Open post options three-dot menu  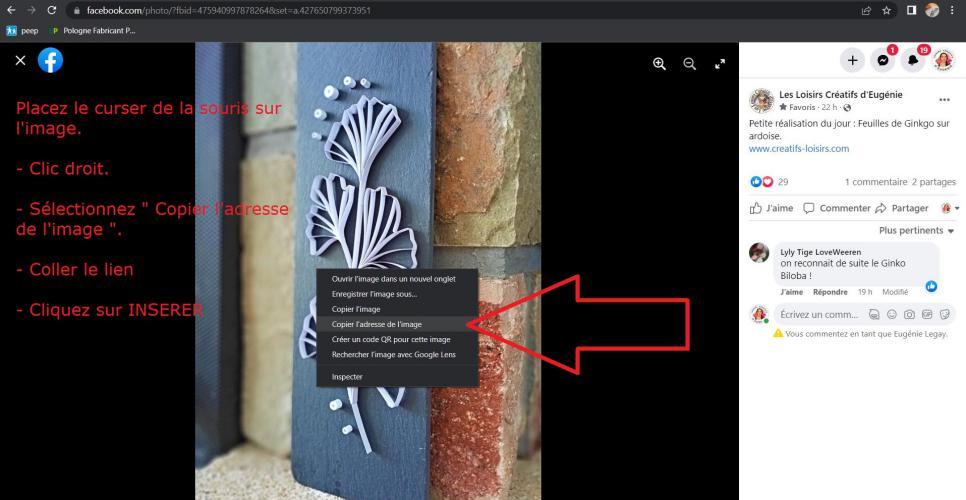point(944,100)
